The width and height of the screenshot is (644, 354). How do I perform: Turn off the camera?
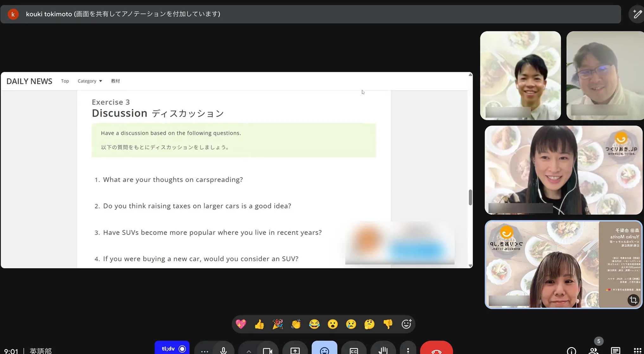(x=268, y=351)
